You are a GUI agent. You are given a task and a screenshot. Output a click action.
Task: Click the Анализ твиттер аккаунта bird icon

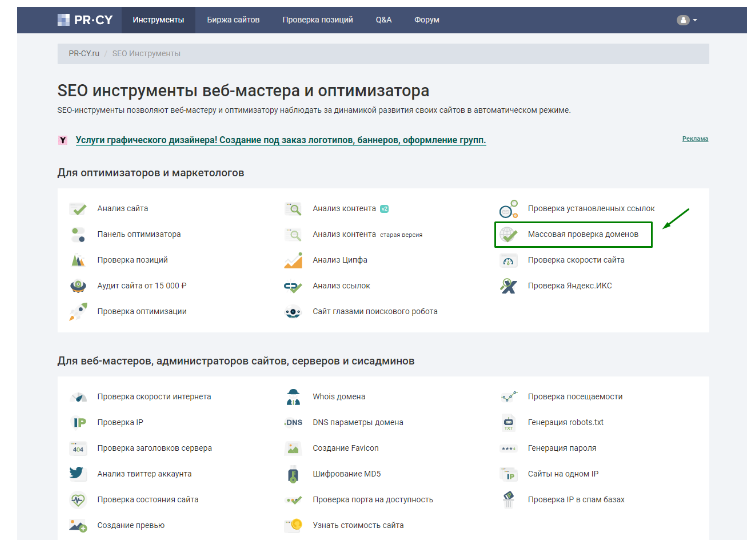click(78, 473)
